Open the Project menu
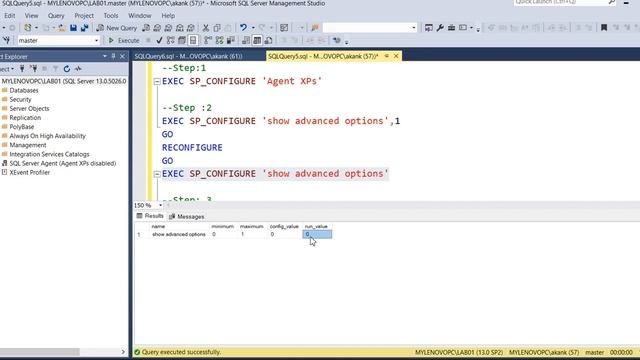 point(84,16)
